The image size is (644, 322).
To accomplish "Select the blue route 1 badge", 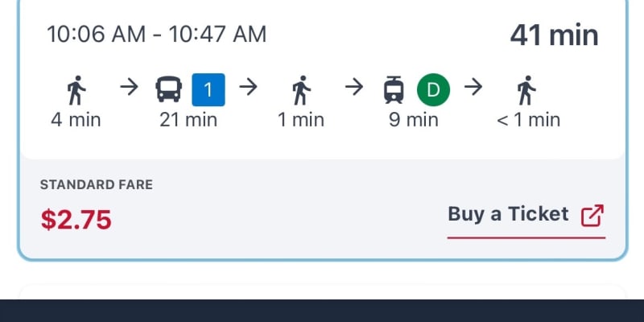I will click(x=208, y=89).
